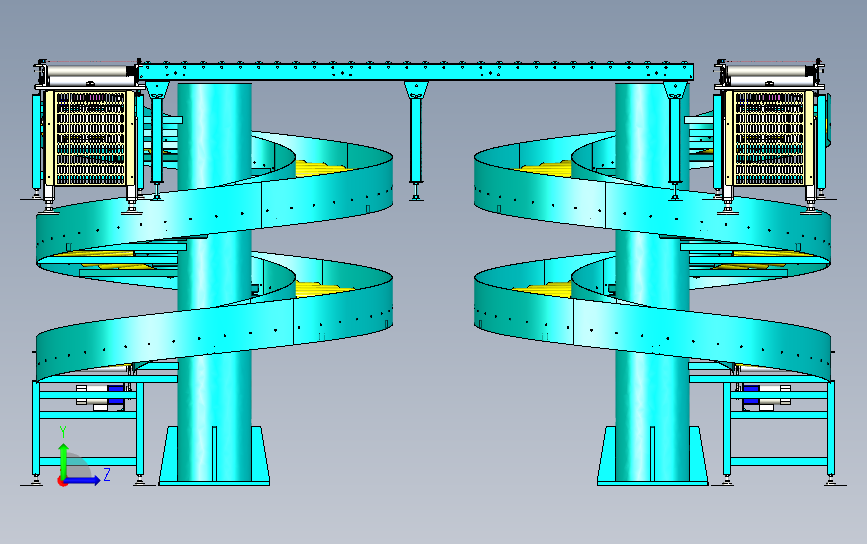The height and width of the screenshot is (544, 867).
Task: Select the long horizontal top conveyor beam
Action: (x=416, y=72)
